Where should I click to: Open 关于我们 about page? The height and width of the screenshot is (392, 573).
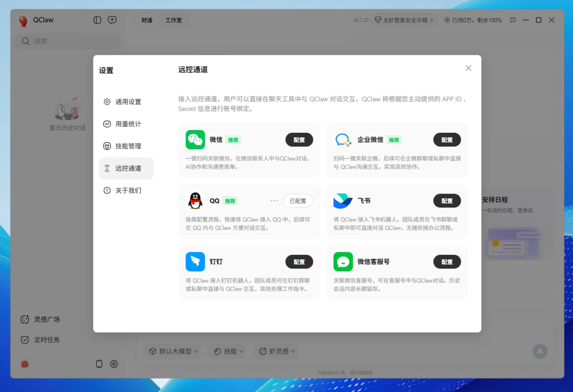coord(126,190)
